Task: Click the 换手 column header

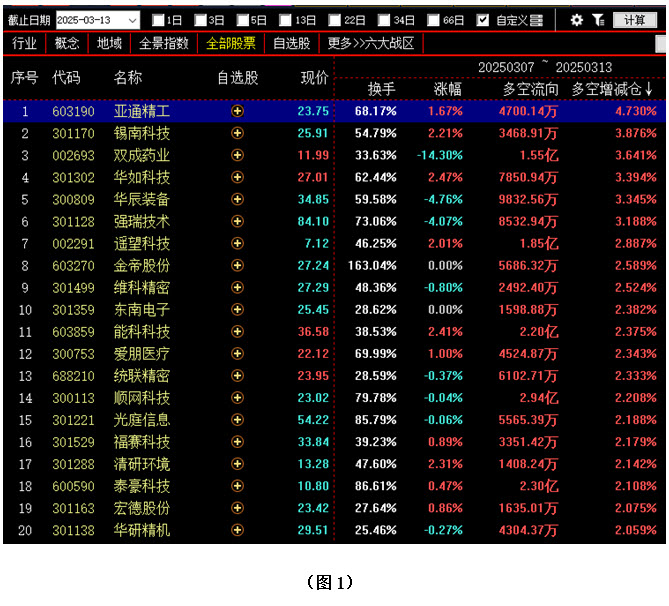Action: 382,89
